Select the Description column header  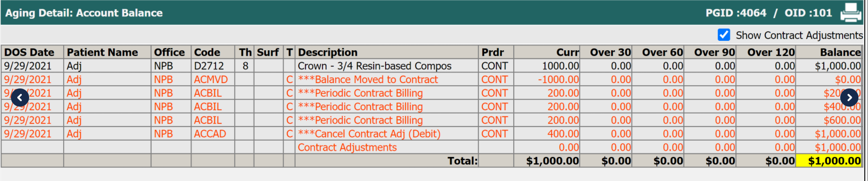pyautogui.click(x=328, y=52)
